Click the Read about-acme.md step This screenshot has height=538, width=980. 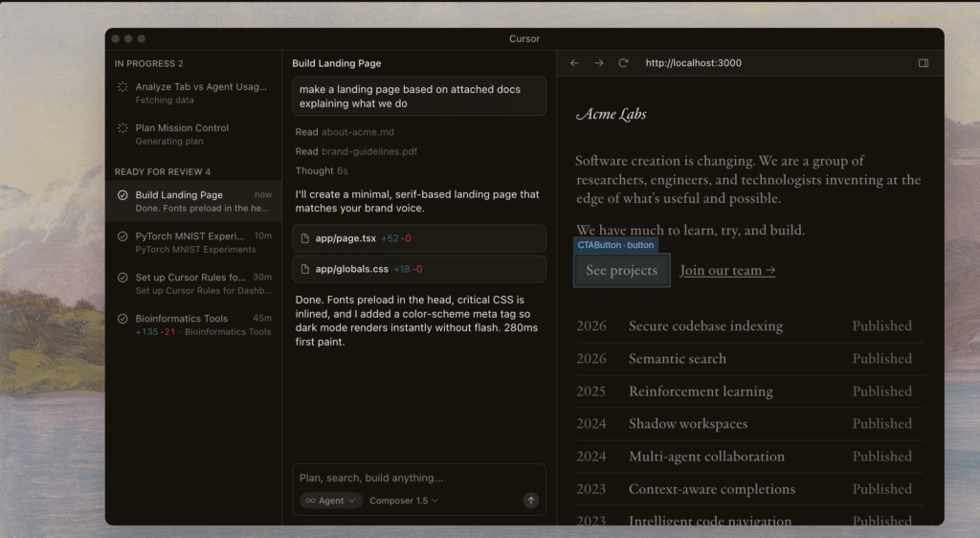pos(345,132)
